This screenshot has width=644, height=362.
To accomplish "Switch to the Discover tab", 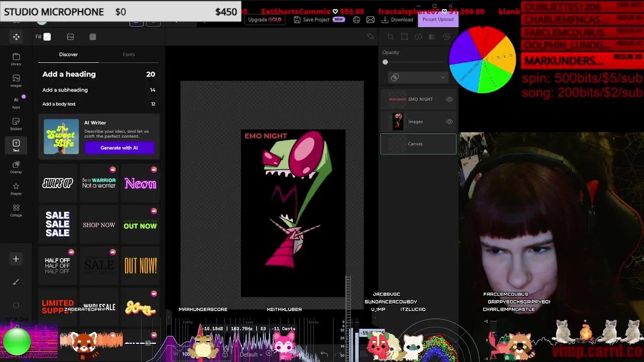I will pyautogui.click(x=68, y=54).
